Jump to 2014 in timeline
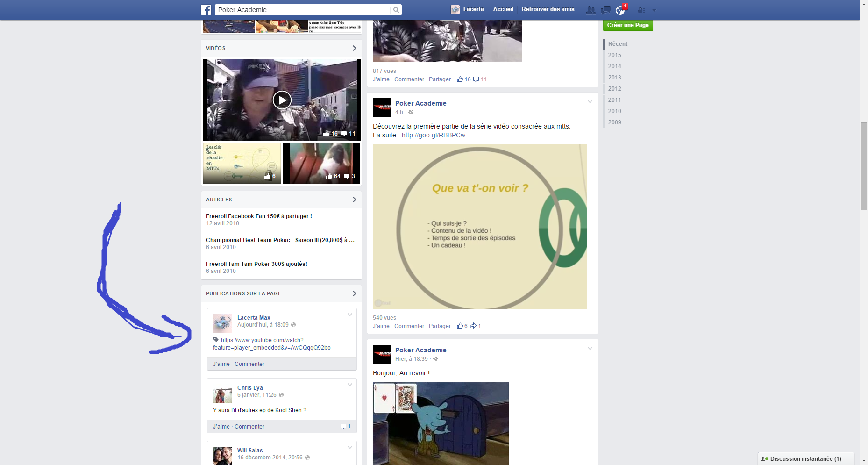 point(614,66)
